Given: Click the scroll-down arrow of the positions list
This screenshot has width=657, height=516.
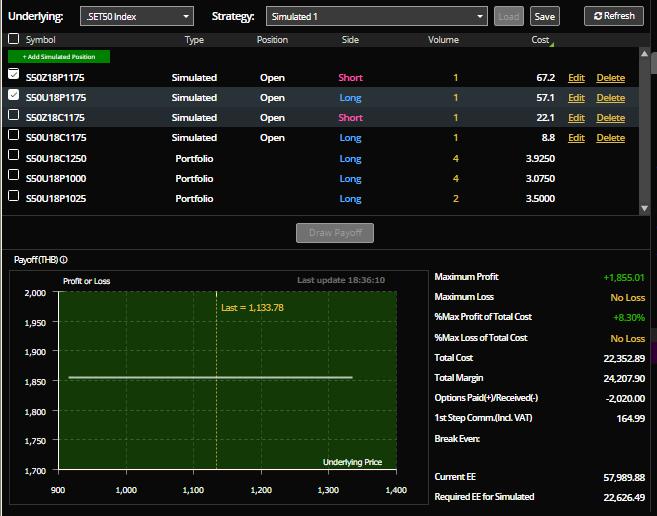Looking at the screenshot, I should 644,208.
